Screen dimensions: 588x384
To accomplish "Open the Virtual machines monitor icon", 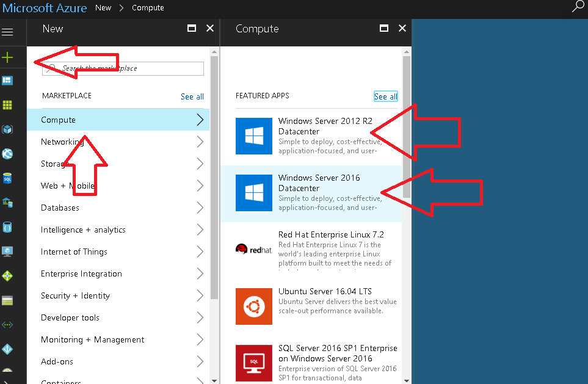I will [x=7, y=252].
